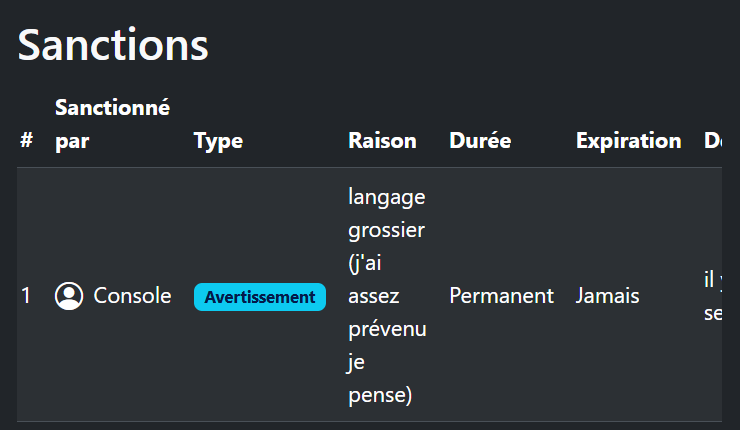
Task: Click the cut-off description cell at right edge
Action: click(713, 296)
